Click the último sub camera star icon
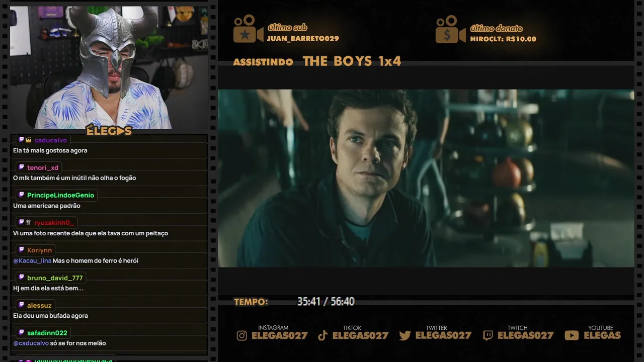 click(x=248, y=29)
